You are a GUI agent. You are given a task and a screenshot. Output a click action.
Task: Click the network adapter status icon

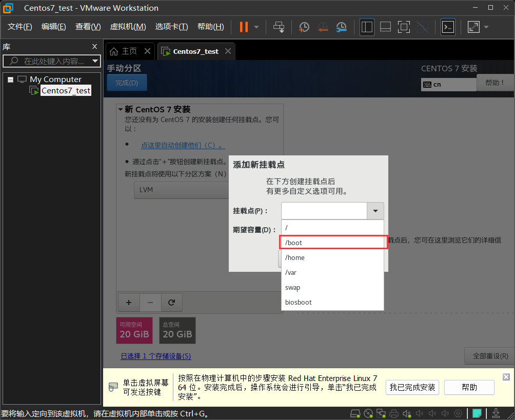tap(381, 413)
